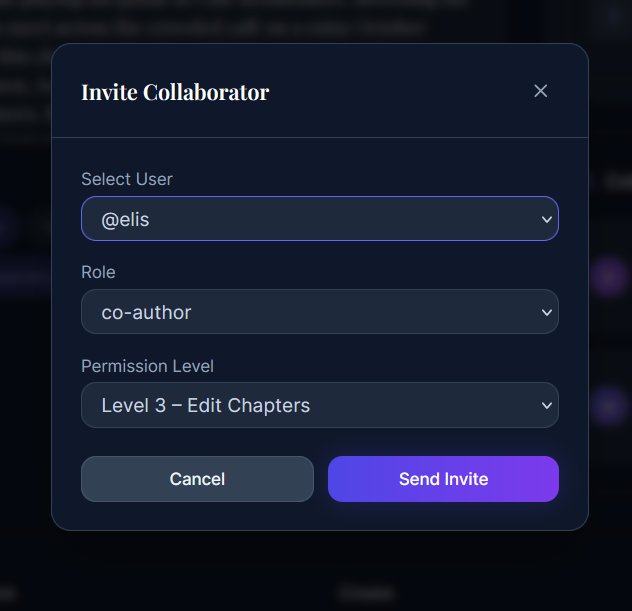Open the Permission Level dropdown
Viewport: 632px width, 611px height.
coord(319,405)
